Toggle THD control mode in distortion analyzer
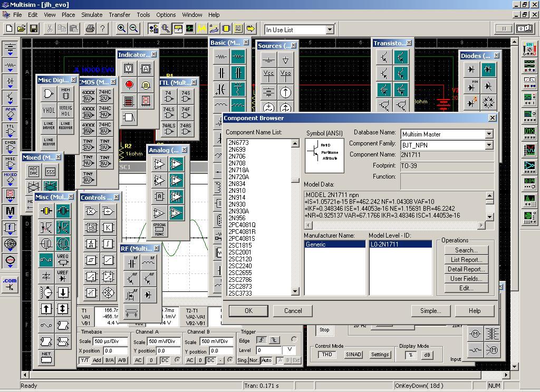Image resolution: width=540 pixels, height=392 pixels. click(x=327, y=355)
